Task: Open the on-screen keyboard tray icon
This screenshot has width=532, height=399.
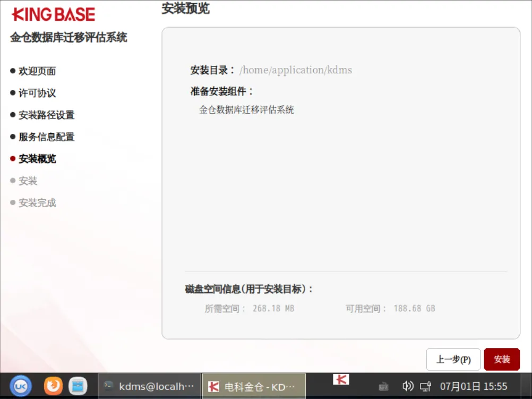Action: pos(383,386)
